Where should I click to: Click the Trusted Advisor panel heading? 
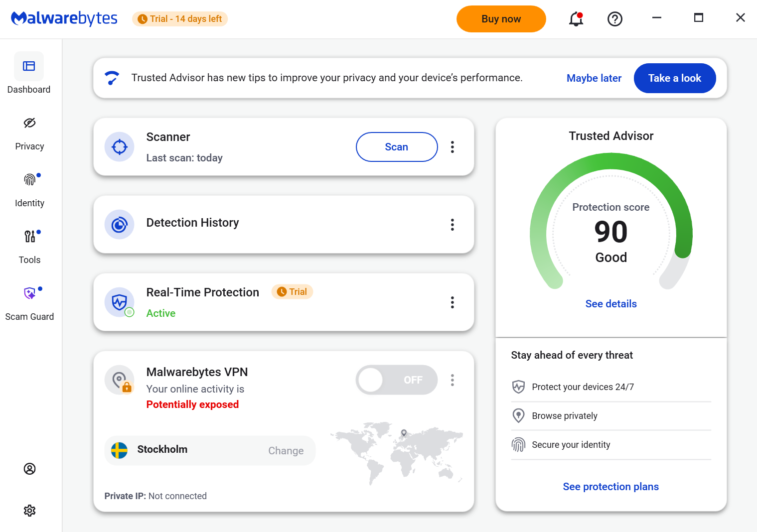pyautogui.click(x=611, y=136)
